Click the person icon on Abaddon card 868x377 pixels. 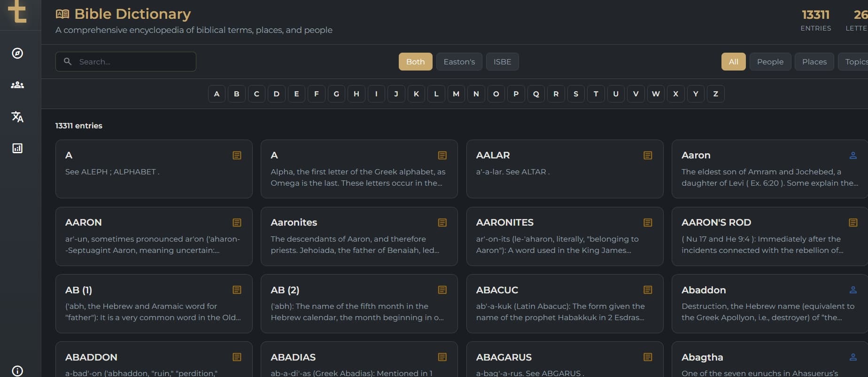click(853, 290)
